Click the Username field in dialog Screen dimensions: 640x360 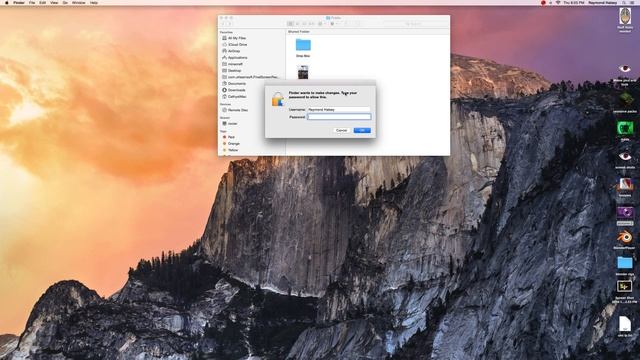pos(339,109)
